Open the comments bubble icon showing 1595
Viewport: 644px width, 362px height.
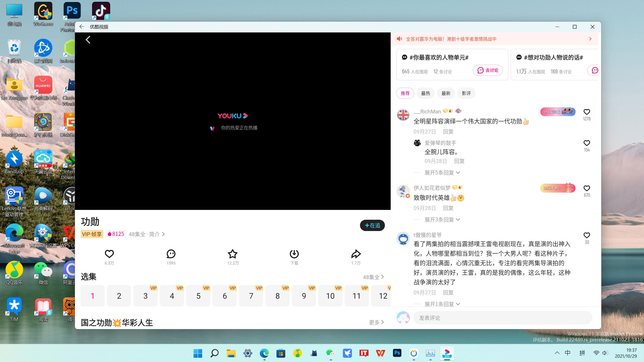click(171, 254)
